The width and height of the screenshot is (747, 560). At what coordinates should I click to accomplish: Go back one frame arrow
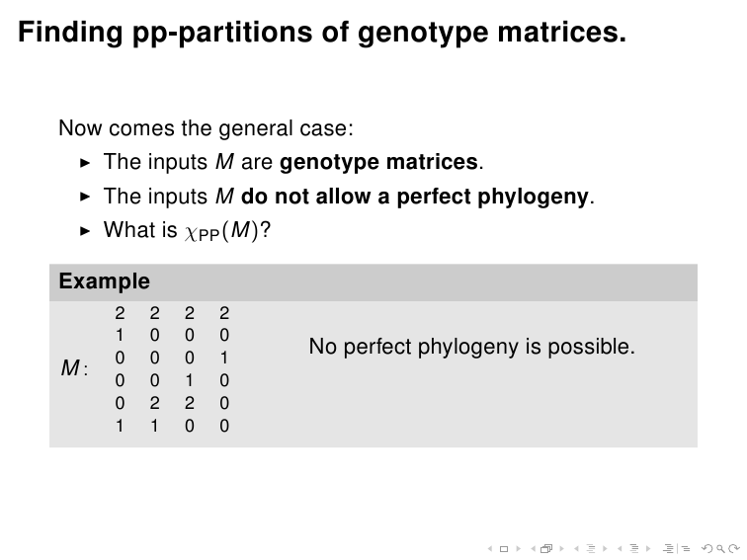click(534, 548)
